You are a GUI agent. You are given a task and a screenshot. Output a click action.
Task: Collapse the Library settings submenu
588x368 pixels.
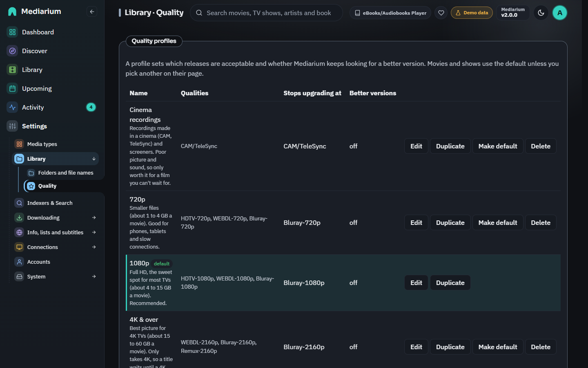(94, 159)
